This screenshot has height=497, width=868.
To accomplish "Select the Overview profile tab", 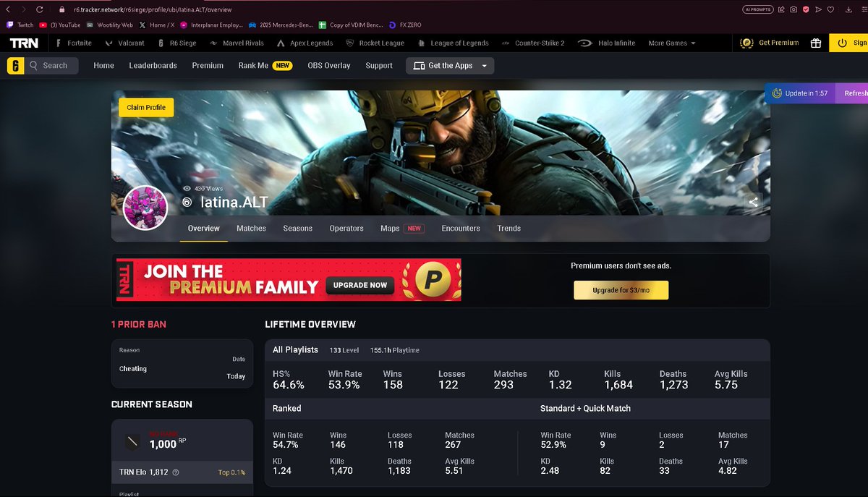I will click(x=204, y=228).
